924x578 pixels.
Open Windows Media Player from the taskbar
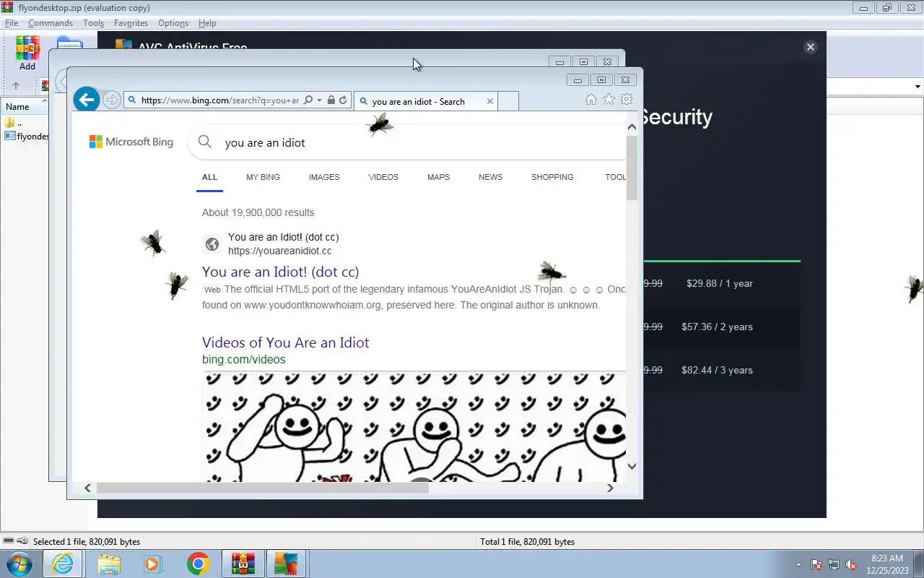tap(153, 564)
